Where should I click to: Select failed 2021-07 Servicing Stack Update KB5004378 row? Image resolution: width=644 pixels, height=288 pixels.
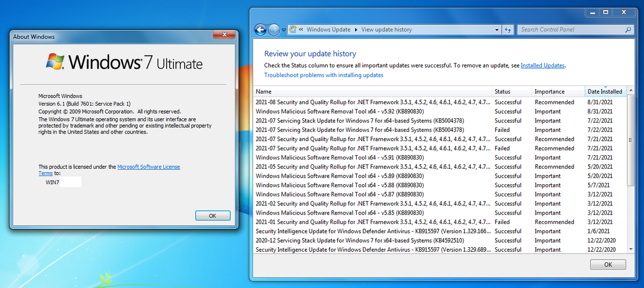point(440,130)
